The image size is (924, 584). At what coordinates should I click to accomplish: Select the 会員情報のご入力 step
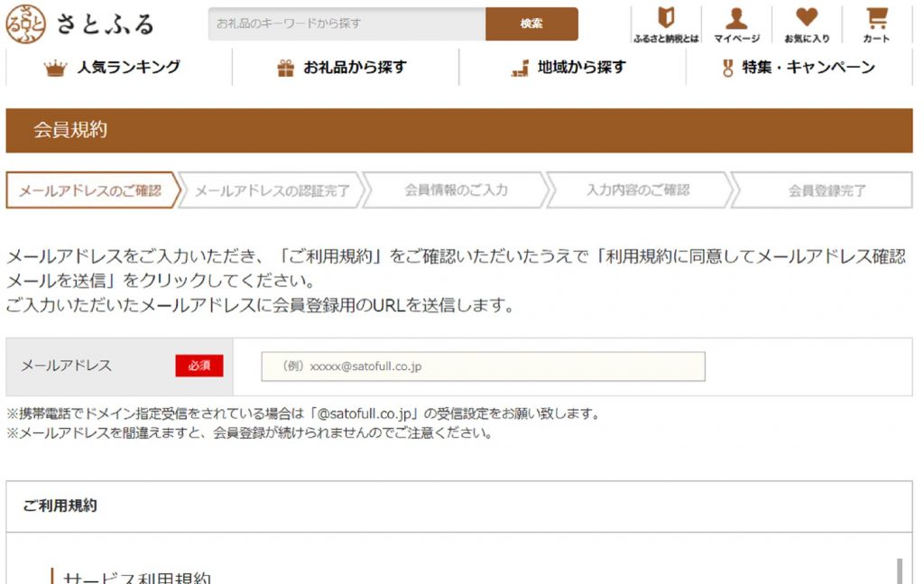456,190
